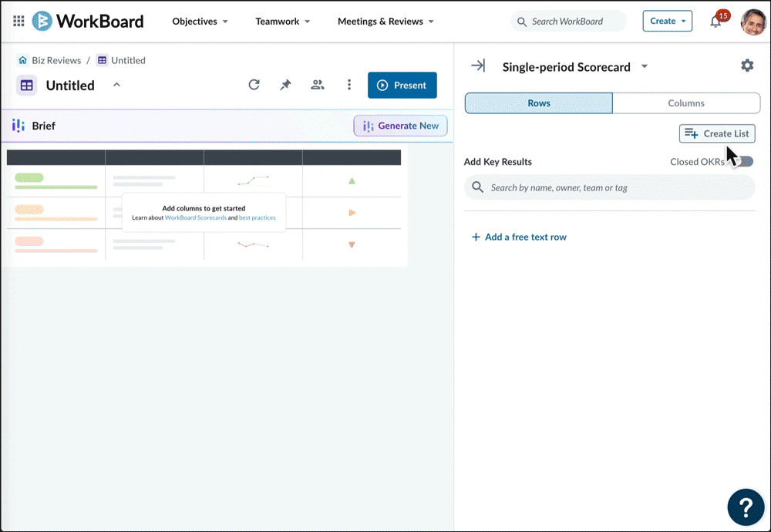Click the search magnifier in Search WorkBoard
Image resolution: width=771 pixels, height=532 pixels.
pos(522,22)
